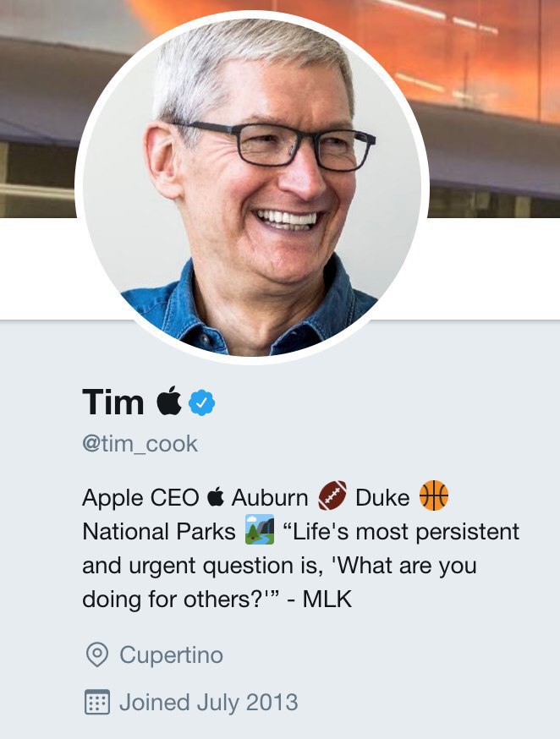Click the quote line 'What are you'
This screenshot has height=739, width=560.
tap(404, 566)
